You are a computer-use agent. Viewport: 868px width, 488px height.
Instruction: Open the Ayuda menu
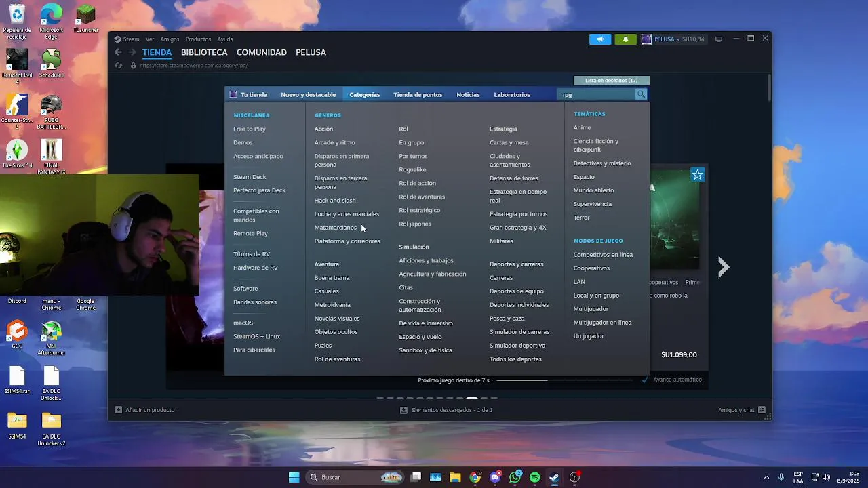coord(225,39)
